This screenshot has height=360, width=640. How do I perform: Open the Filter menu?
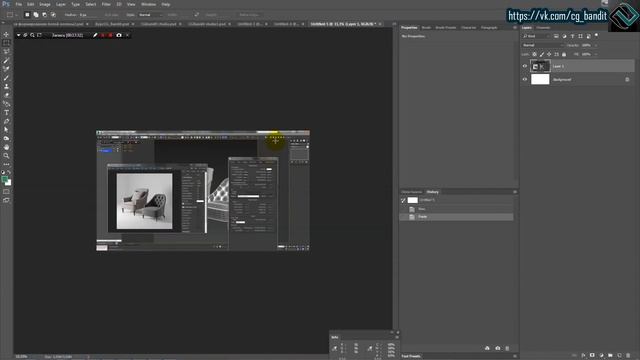[106, 4]
